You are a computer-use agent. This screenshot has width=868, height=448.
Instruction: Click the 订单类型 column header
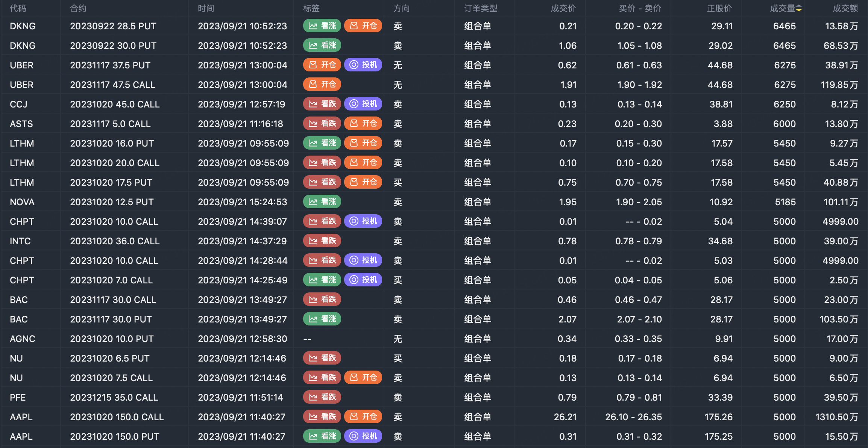[x=481, y=8]
